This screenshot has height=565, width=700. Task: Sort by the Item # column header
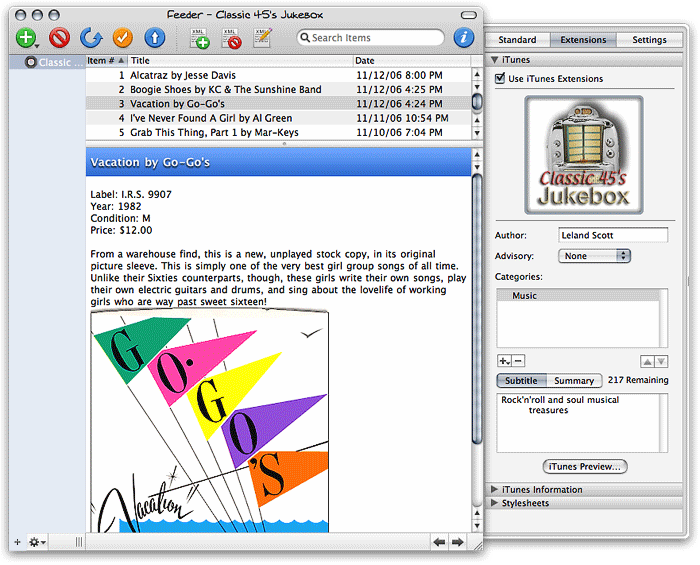coord(106,60)
